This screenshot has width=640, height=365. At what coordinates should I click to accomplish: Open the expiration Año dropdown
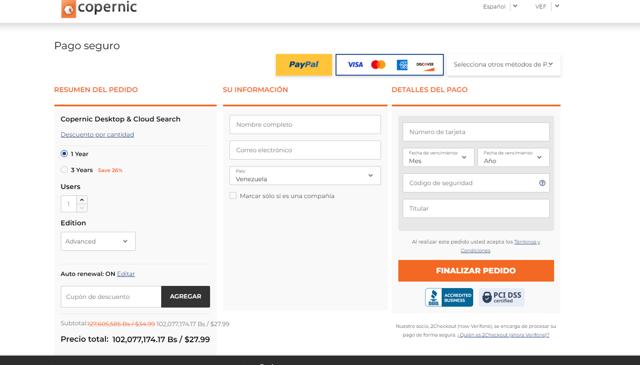(x=513, y=157)
